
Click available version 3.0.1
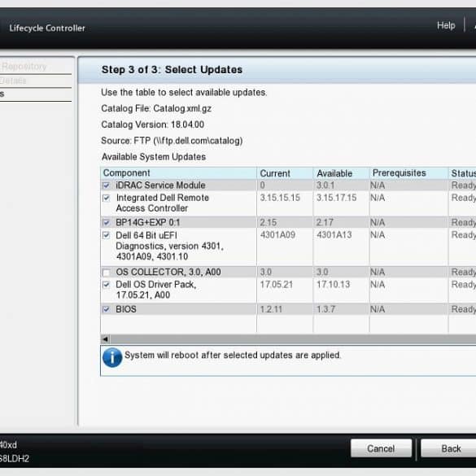pos(325,186)
